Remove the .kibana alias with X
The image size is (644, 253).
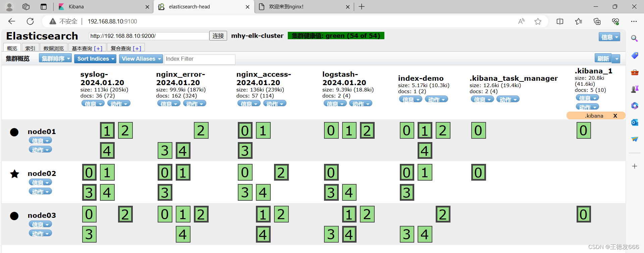[x=615, y=116]
